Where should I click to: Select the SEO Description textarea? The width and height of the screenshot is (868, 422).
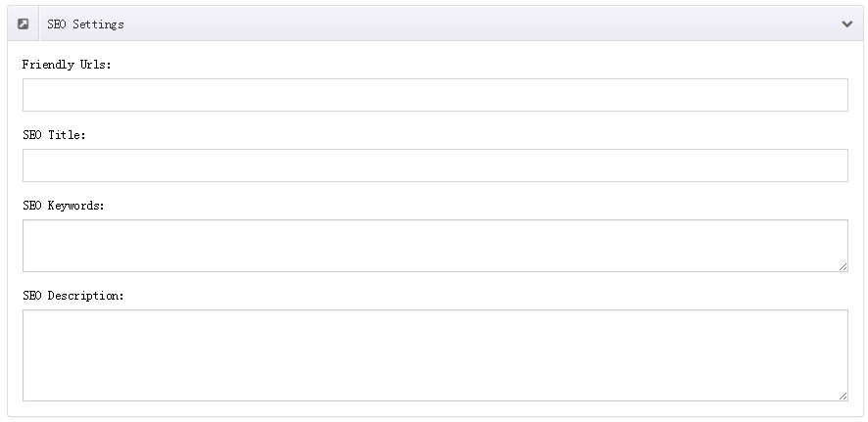click(435, 355)
